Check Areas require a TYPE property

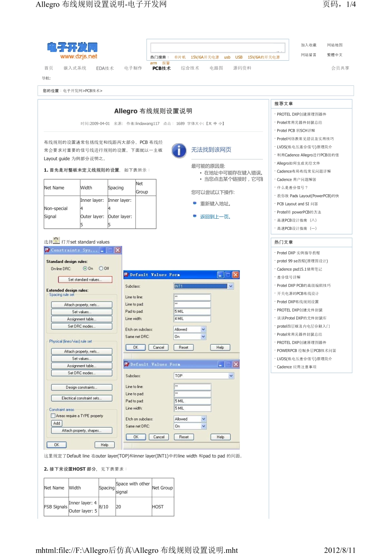click(x=53, y=416)
